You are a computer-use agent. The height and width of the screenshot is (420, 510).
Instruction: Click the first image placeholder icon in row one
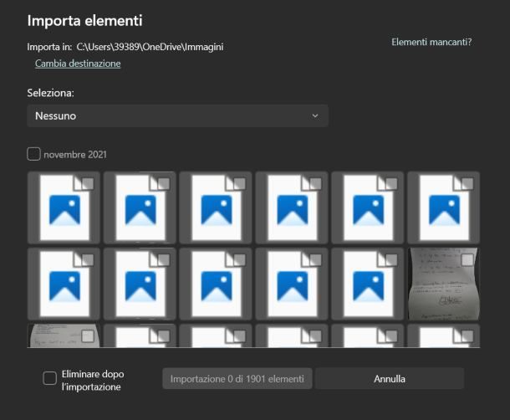(x=64, y=208)
